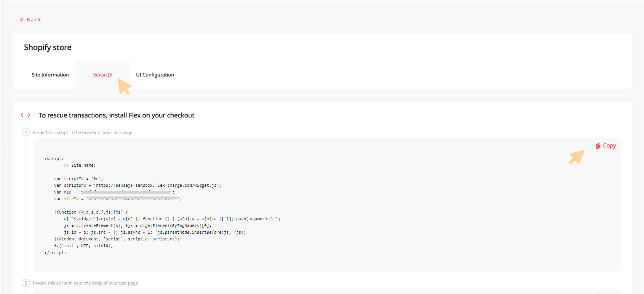Click the copy clipboard icon
Viewport: 644px width, 294px height.
coord(598,146)
